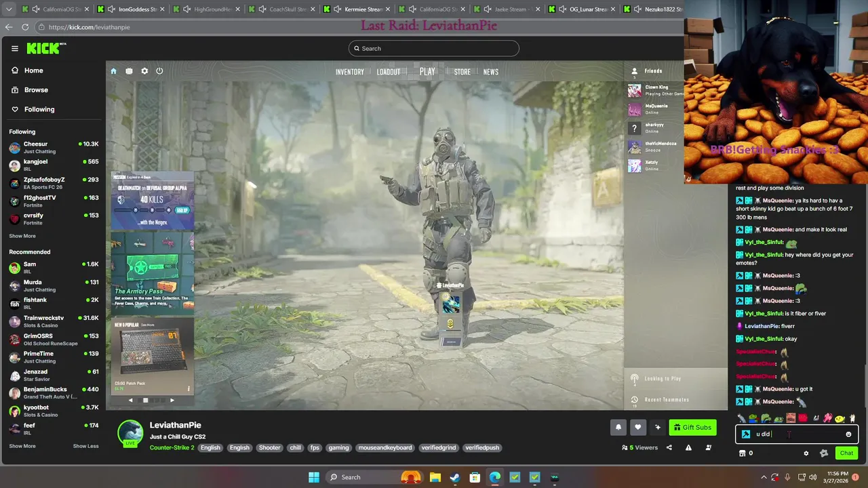Go to previous store carousel item

[x=131, y=401]
